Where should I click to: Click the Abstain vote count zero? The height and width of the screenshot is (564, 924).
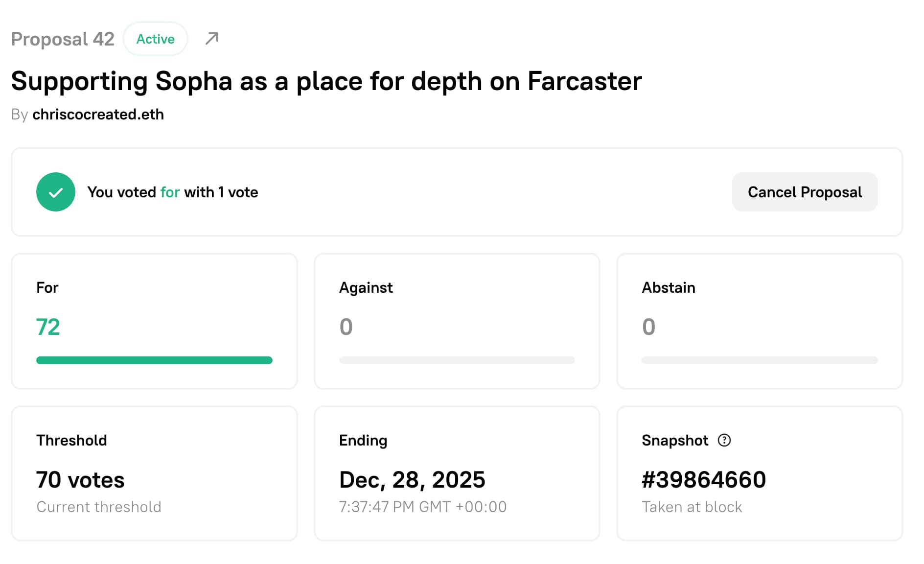pyautogui.click(x=648, y=327)
